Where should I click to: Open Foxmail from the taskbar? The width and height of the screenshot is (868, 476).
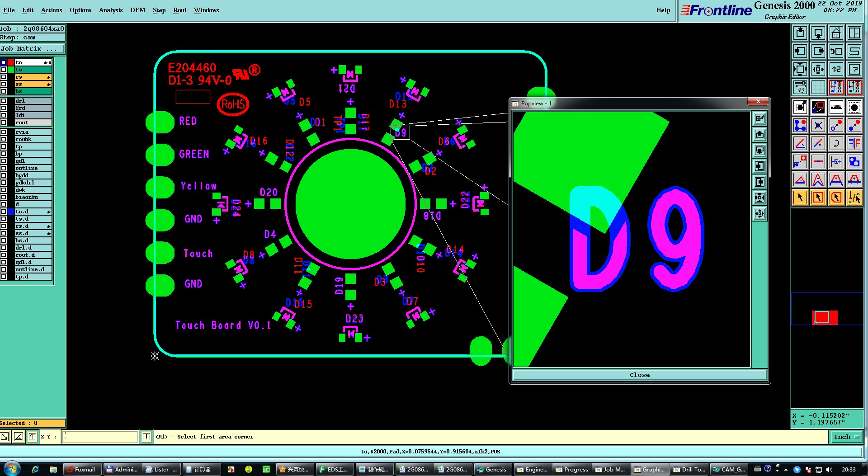click(x=81, y=469)
